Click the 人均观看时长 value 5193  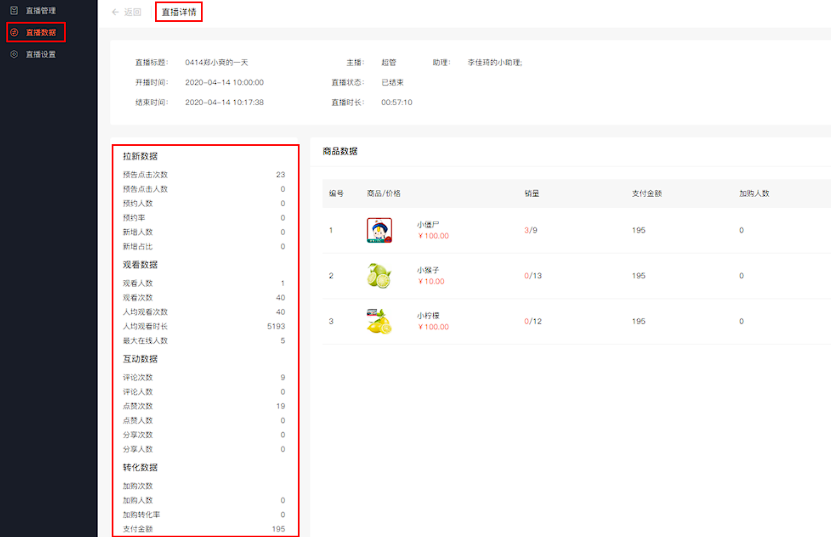click(276, 326)
